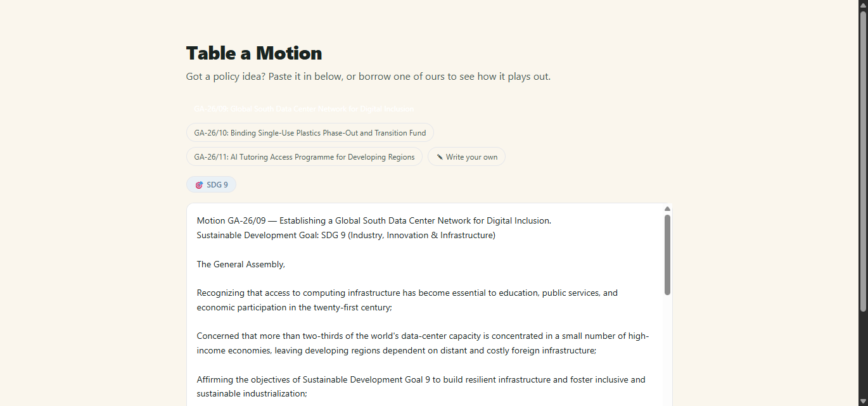Select the faded GA-26/09 Global South Data Center chip

coord(303,109)
